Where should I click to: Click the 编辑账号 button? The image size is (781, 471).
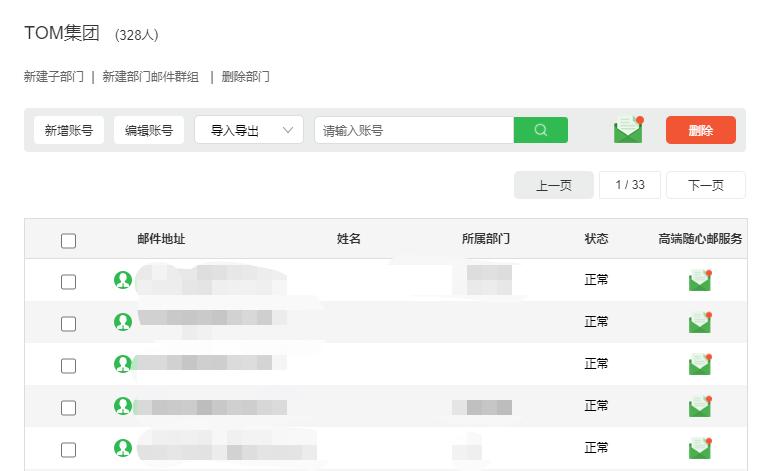149,130
